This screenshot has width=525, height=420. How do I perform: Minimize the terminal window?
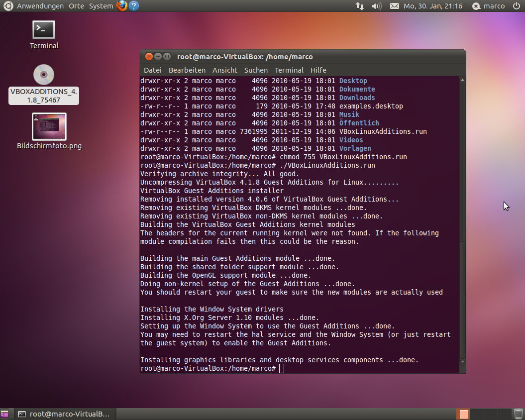[x=158, y=57]
